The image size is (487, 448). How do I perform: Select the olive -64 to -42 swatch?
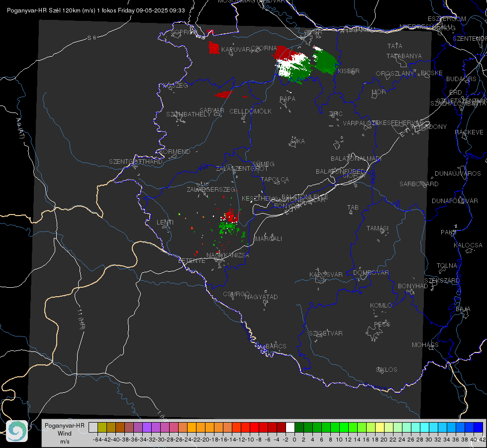(x=102, y=427)
